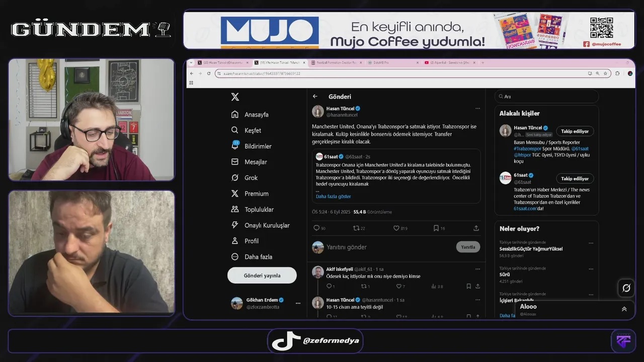
Task: Open Hasan Tüncel's post options menu
Action: [477, 108]
